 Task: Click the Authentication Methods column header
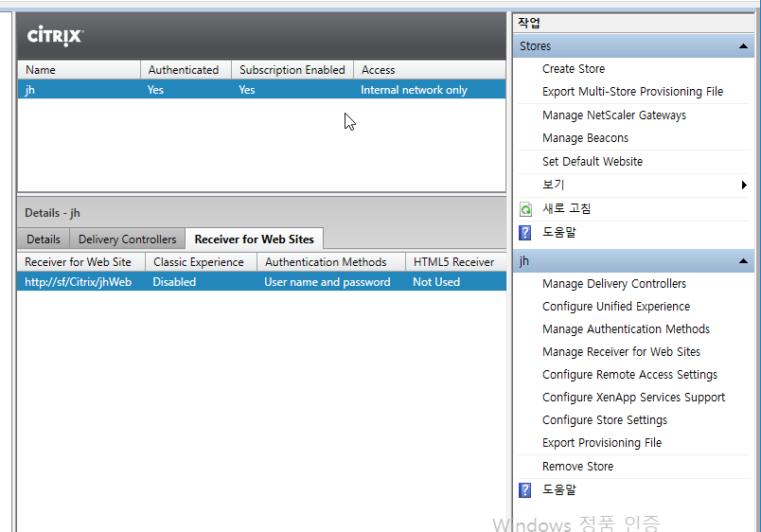tap(331, 262)
